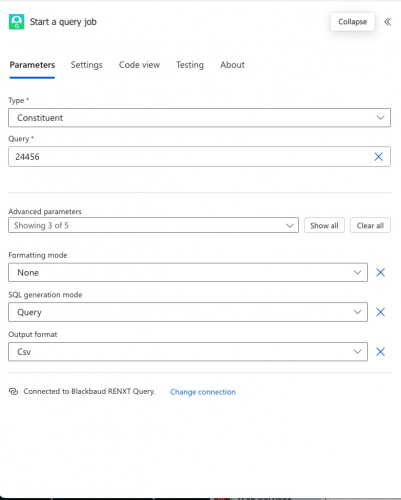Open the About tab

pos(232,65)
